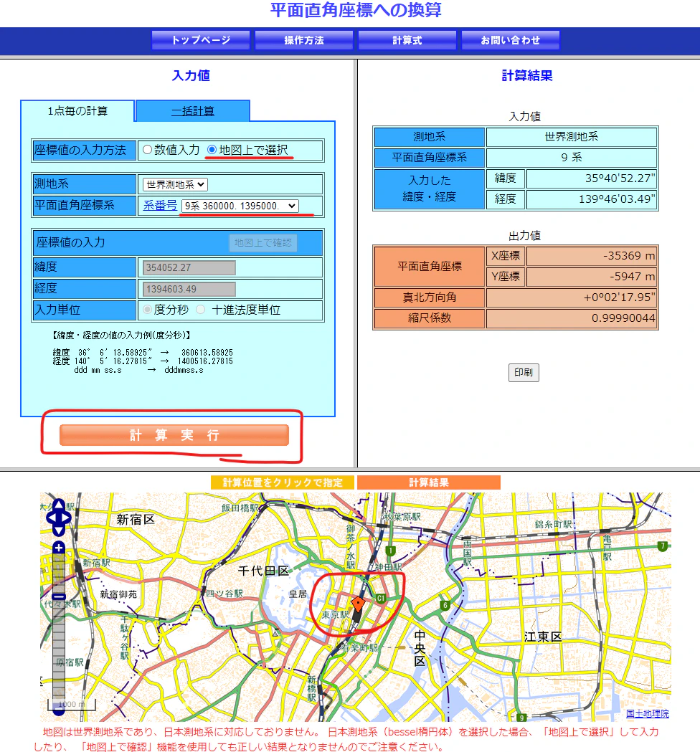This screenshot has height=752, width=700.
Task: Click the X座標 result value -35369 m
Action: (592, 256)
